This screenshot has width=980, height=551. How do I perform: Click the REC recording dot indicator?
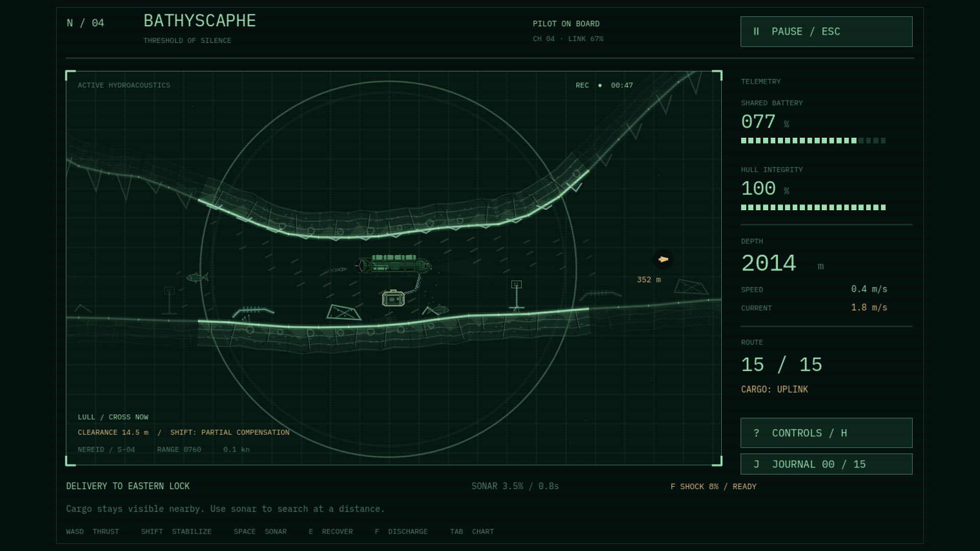click(600, 86)
